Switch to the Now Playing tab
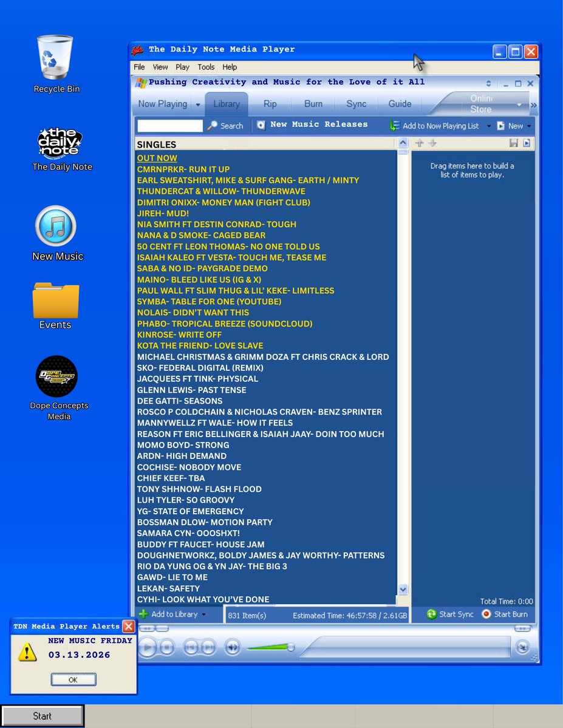 point(163,104)
